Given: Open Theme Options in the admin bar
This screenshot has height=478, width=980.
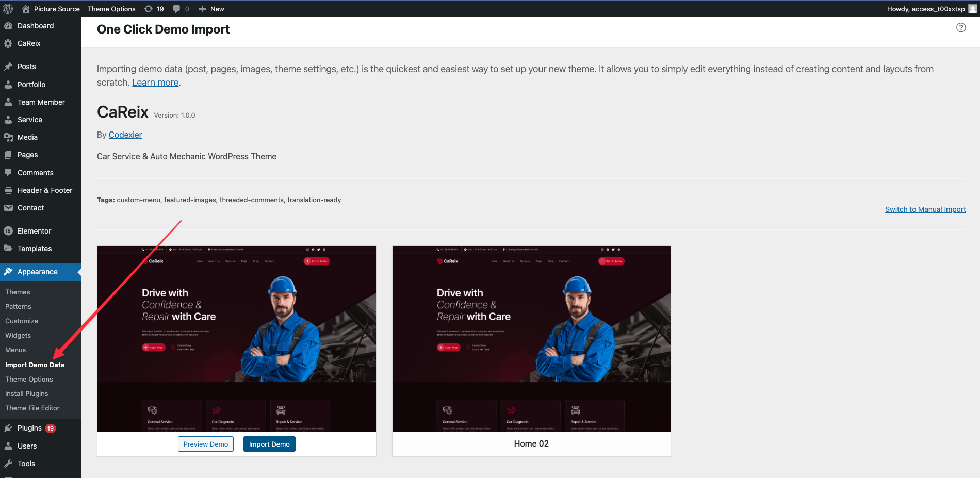Looking at the screenshot, I should 111,9.
